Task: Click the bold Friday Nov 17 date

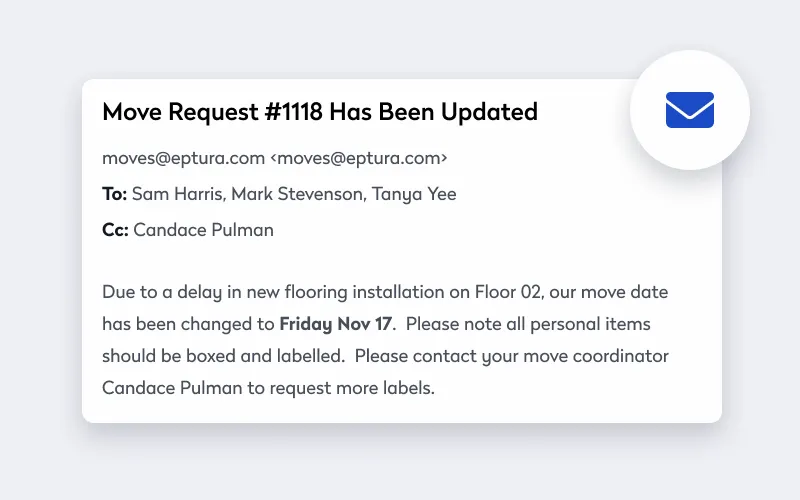Action: [336, 324]
